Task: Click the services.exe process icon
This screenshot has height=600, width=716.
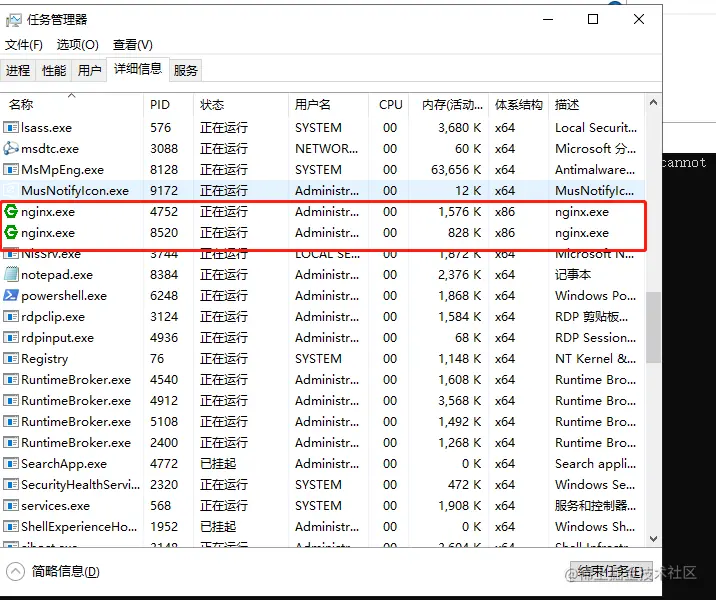Action: pos(11,505)
